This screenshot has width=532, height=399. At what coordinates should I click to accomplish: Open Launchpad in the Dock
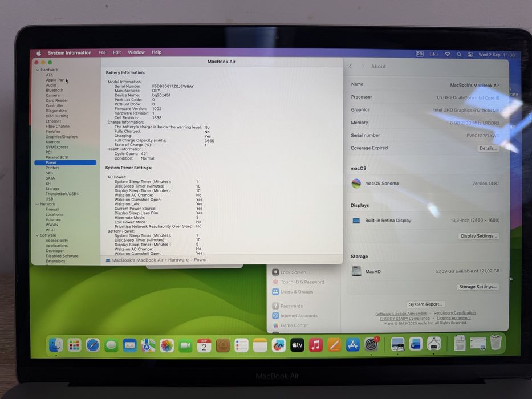tap(74, 345)
